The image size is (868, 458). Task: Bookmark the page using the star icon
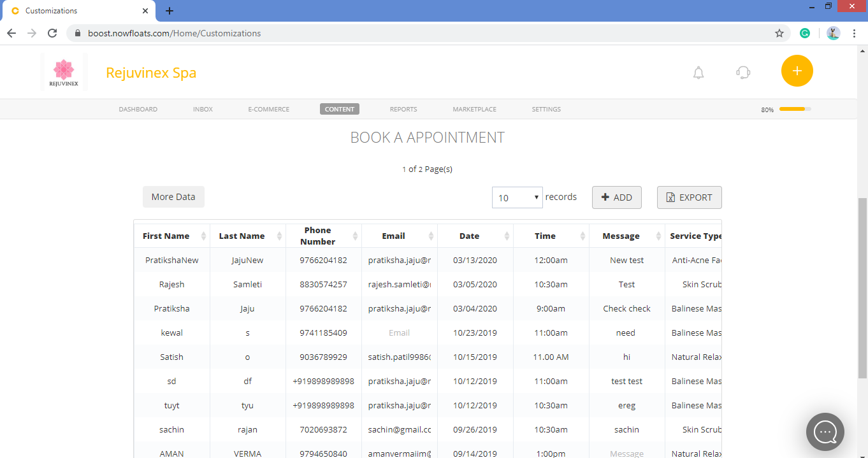pyautogui.click(x=779, y=32)
